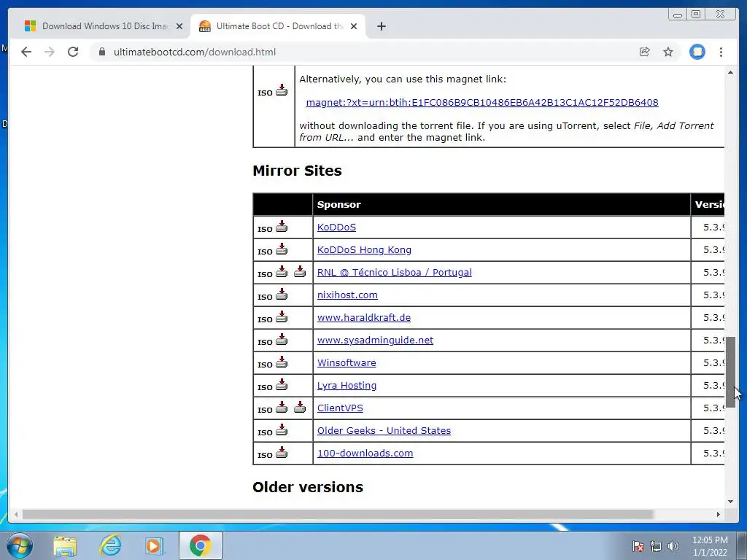Open the KoDDoS mirror link
The height and width of the screenshot is (560, 747).
coord(336,227)
